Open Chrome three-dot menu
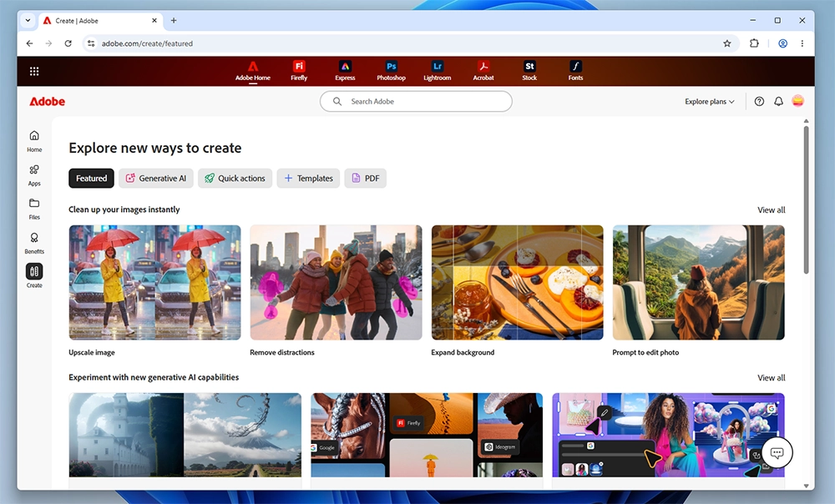Screen dimensions: 835x504 point(802,43)
